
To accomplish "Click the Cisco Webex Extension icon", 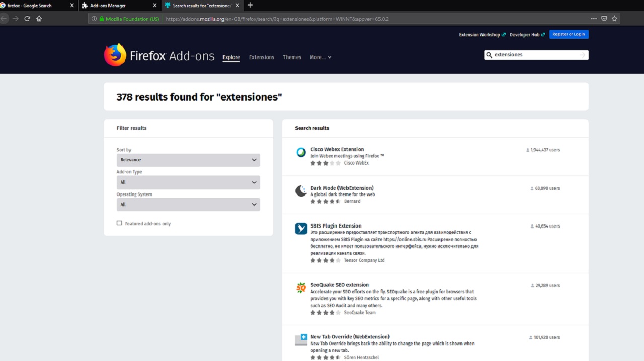I will point(301,152).
